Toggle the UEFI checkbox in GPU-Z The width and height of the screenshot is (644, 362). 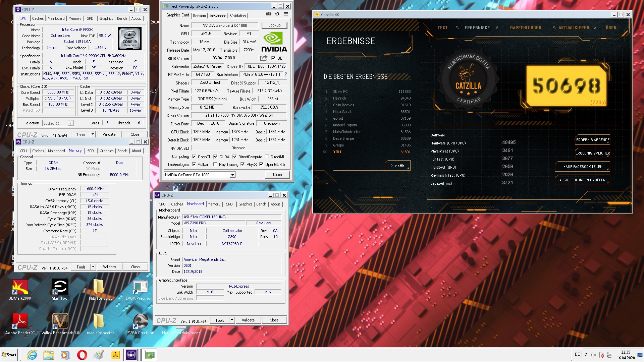coord(273,58)
